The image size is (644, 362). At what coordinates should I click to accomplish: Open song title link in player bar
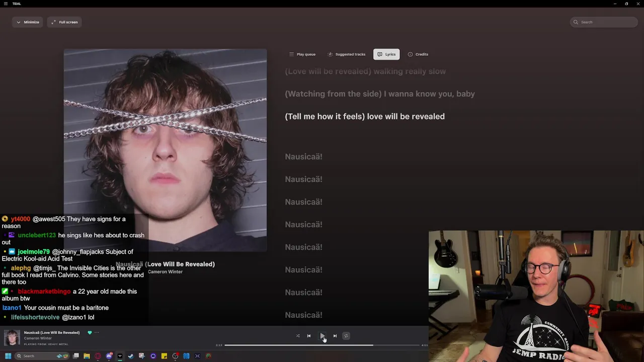click(x=52, y=332)
